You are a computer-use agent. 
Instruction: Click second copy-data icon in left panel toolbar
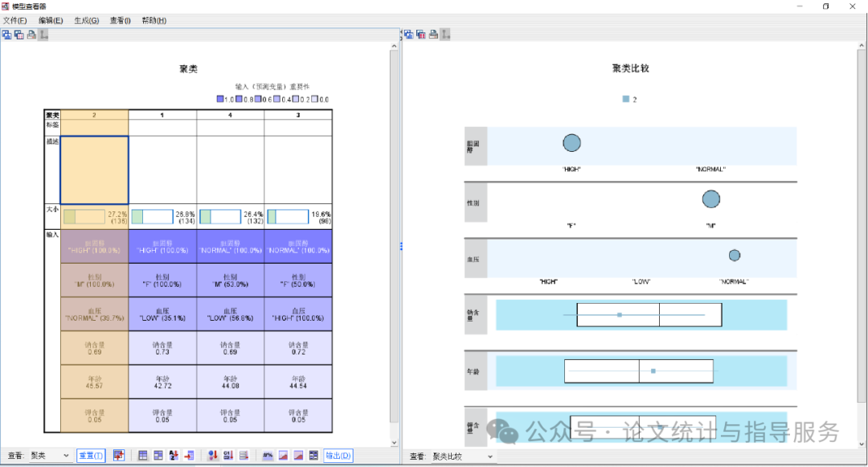19,35
